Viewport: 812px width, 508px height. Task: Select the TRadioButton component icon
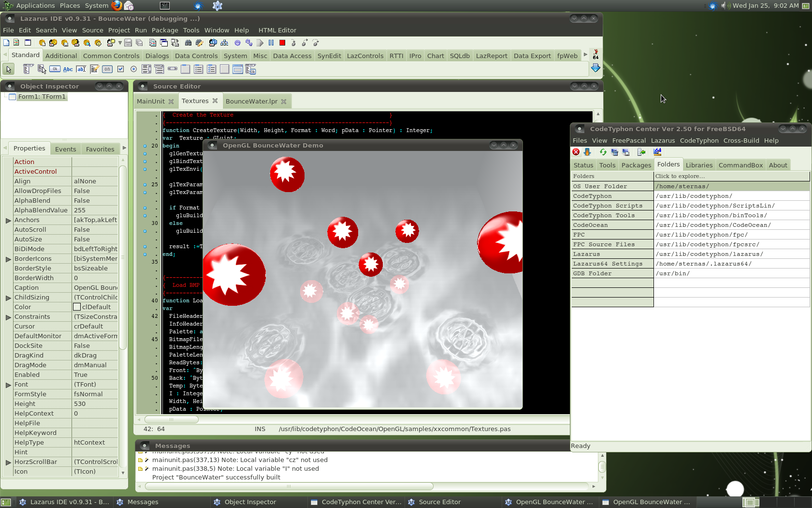click(133, 69)
